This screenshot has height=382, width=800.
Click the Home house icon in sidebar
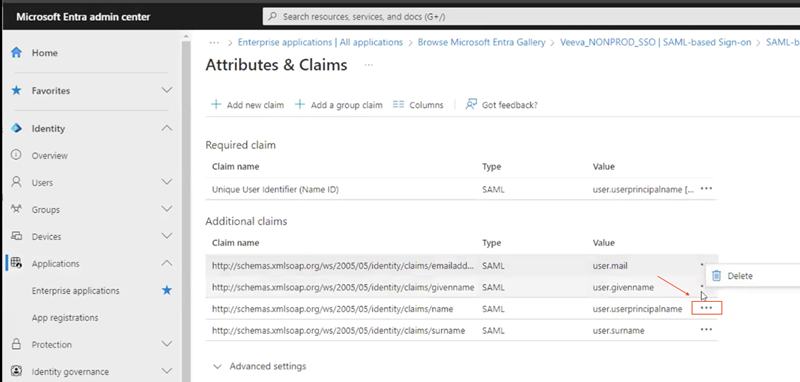pyautogui.click(x=16, y=53)
